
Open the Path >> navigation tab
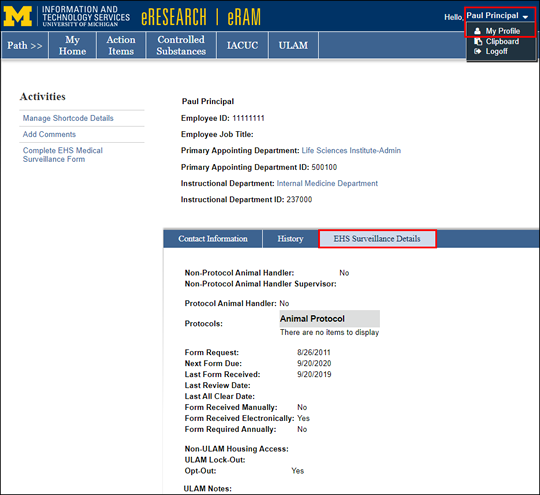(x=25, y=45)
